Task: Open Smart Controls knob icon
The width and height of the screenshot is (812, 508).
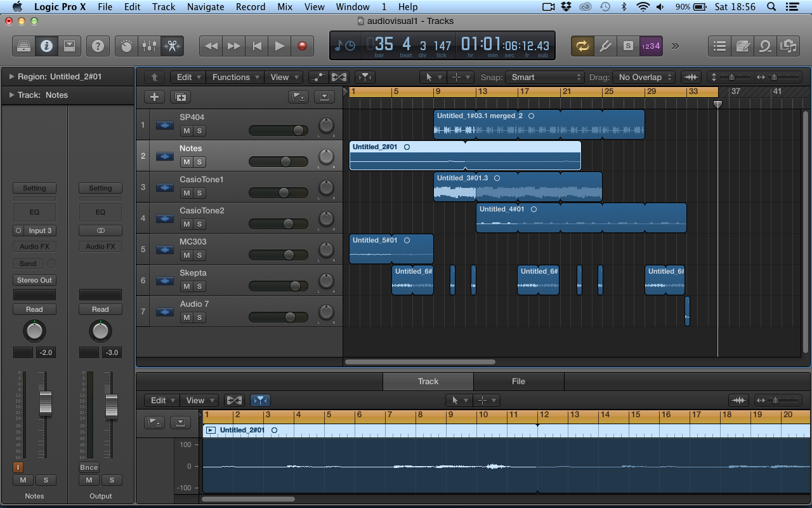Action: pos(126,46)
